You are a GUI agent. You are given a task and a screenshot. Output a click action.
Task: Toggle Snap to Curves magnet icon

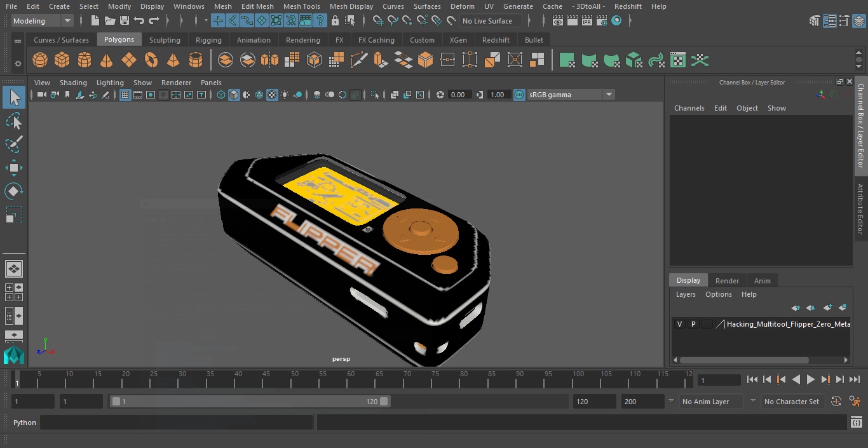(x=393, y=21)
